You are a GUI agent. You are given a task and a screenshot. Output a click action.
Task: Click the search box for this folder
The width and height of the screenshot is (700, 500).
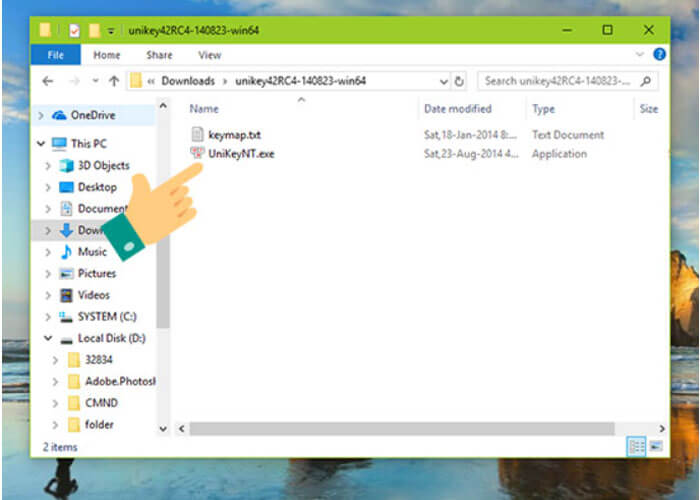pyautogui.click(x=560, y=81)
